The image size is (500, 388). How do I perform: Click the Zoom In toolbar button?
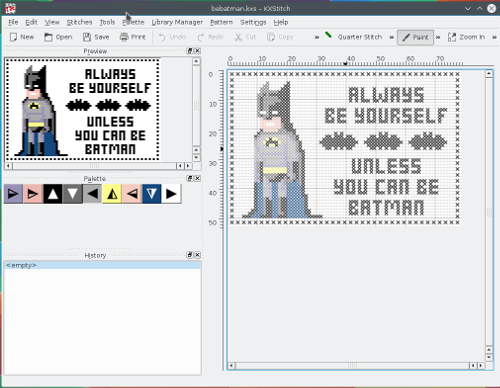[x=466, y=37]
